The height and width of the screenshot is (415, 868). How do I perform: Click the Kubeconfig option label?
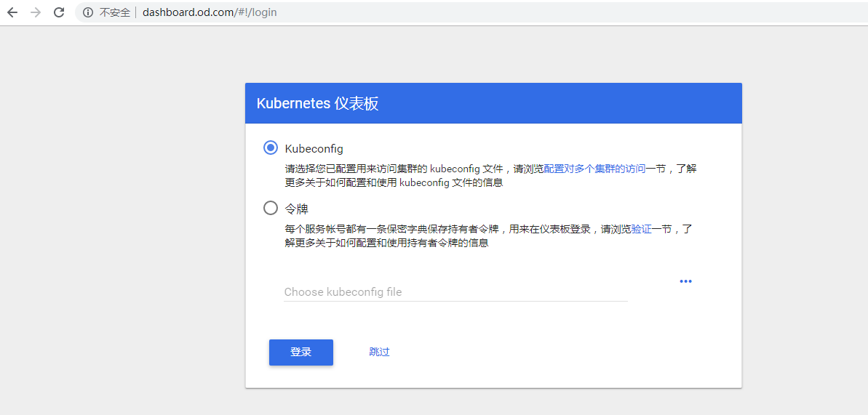[314, 149]
